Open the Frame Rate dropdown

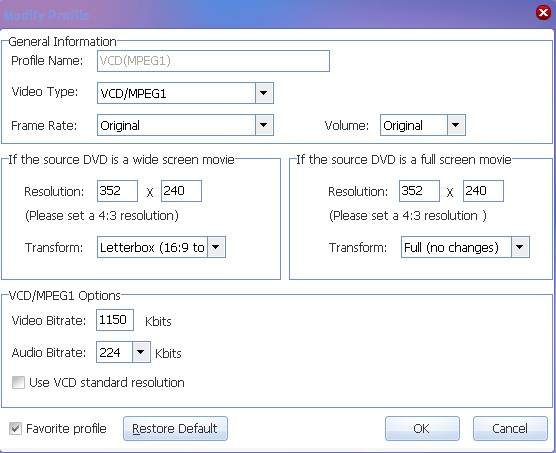(x=264, y=125)
